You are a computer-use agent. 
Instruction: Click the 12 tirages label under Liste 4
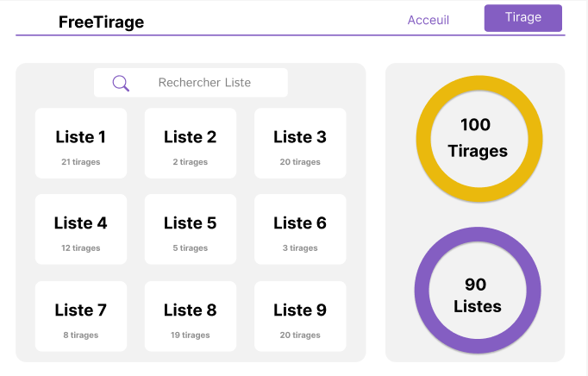pyautogui.click(x=81, y=248)
